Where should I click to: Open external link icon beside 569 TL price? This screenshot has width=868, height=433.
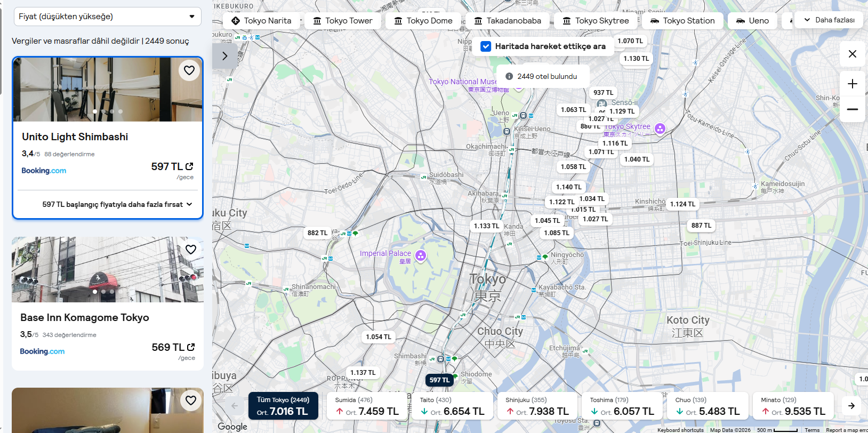click(x=191, y=347)
